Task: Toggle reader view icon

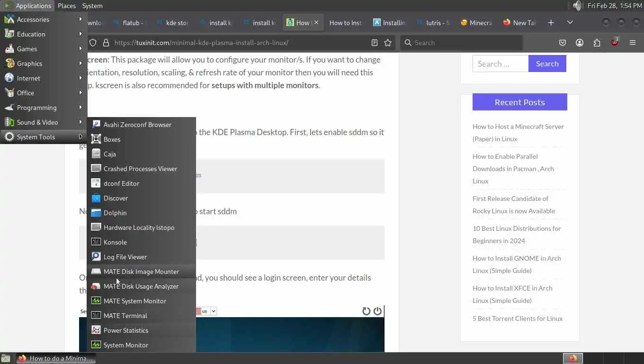Action: pyautogui.click(x=375, y=43)
